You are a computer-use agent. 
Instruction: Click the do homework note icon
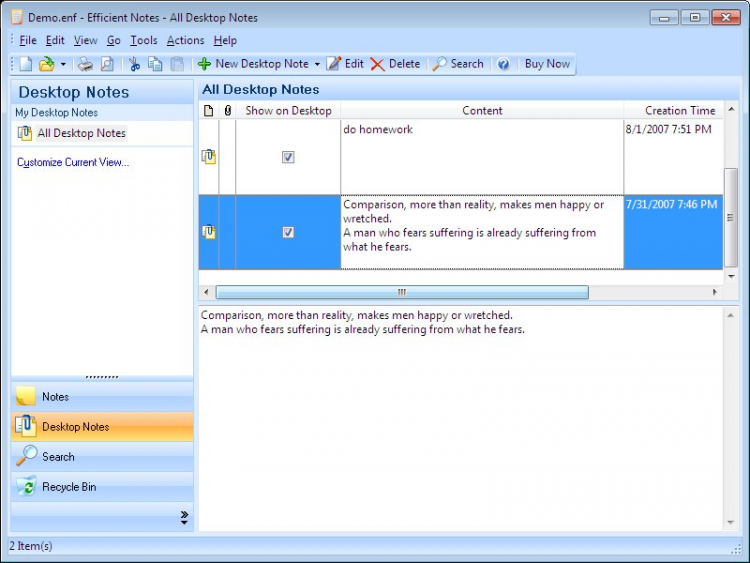pyautogui.click(x=209, y=156)
